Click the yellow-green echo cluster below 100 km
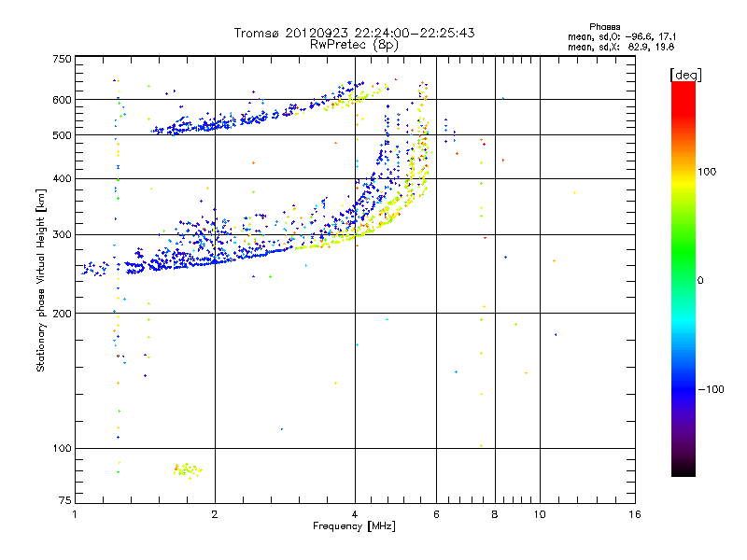 188,470
